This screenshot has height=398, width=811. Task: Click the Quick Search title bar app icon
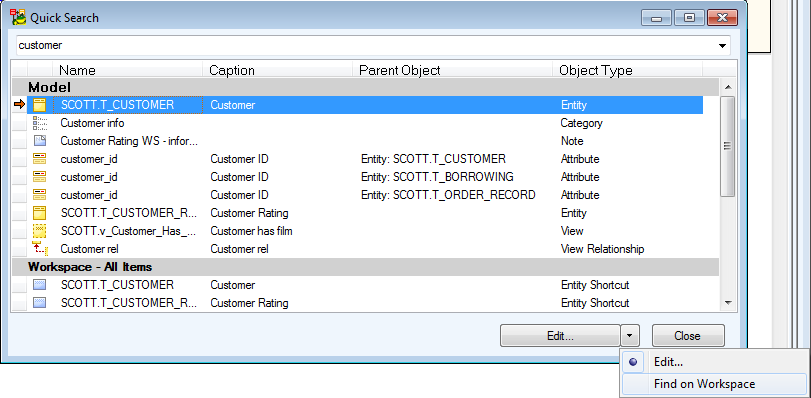[x=18, y=17]
